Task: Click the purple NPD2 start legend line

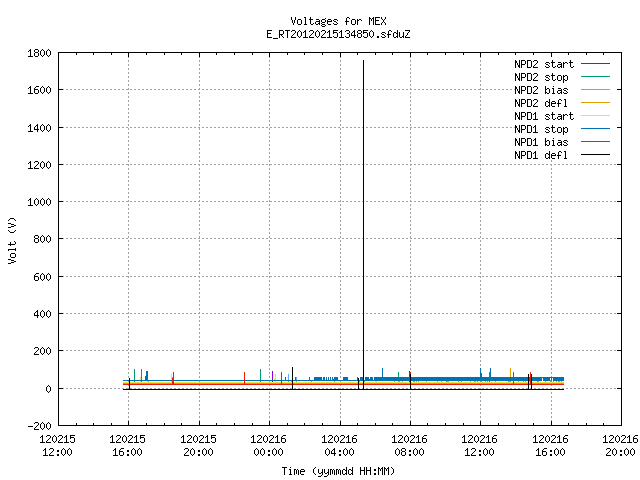Action: pyautogui.click(x=595, y=64)
